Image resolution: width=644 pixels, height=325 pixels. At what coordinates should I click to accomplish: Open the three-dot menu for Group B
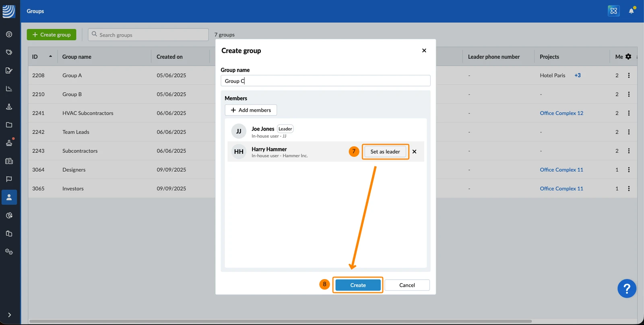[x=629, y=94]
